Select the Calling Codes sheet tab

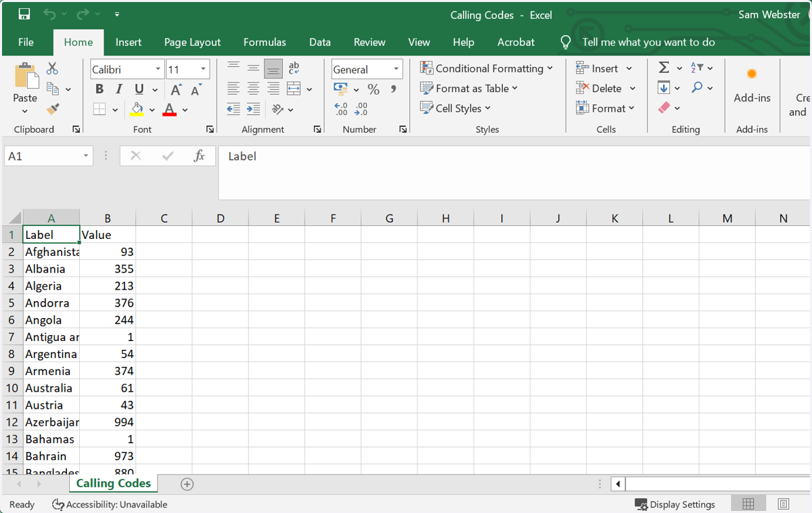(113, 483)
